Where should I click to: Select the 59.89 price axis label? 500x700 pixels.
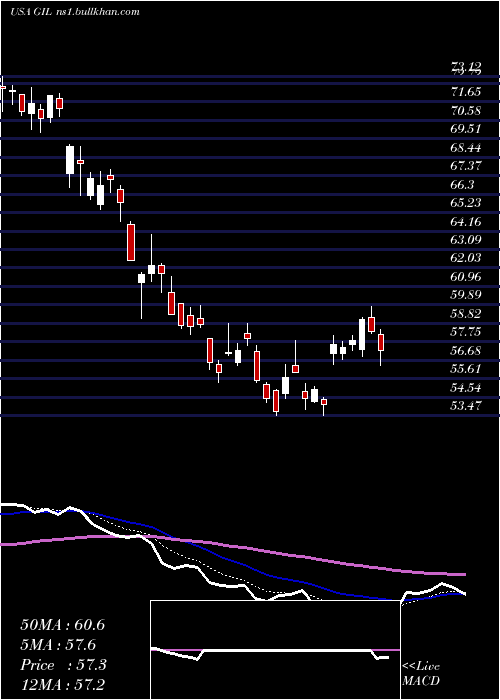coord(466,295)
